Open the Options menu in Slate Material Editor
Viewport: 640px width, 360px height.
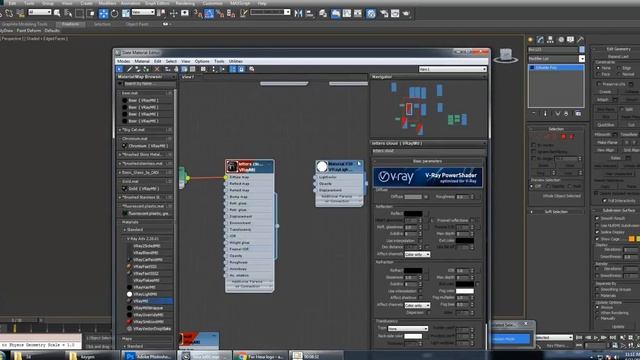click(202, 61)
